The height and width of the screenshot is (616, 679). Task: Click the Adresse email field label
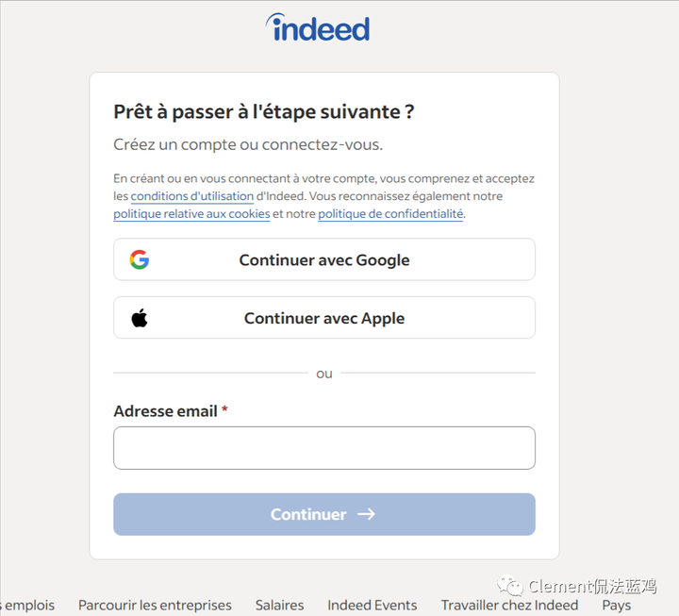pos(165,411)
